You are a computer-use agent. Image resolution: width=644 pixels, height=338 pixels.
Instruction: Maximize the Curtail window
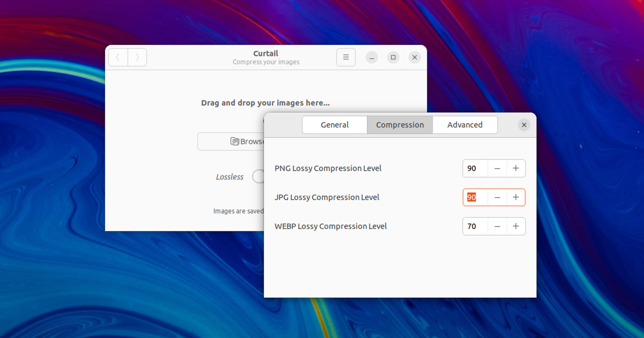pyautogui.click(x=393, y=58)
